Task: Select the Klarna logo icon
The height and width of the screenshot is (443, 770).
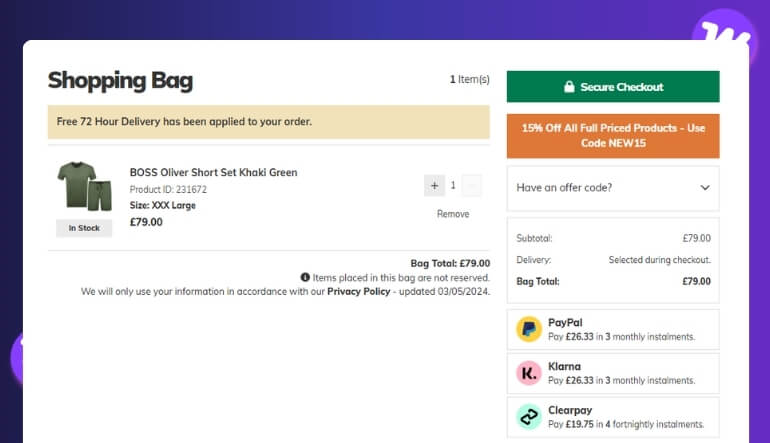Action: pos(528,373)
